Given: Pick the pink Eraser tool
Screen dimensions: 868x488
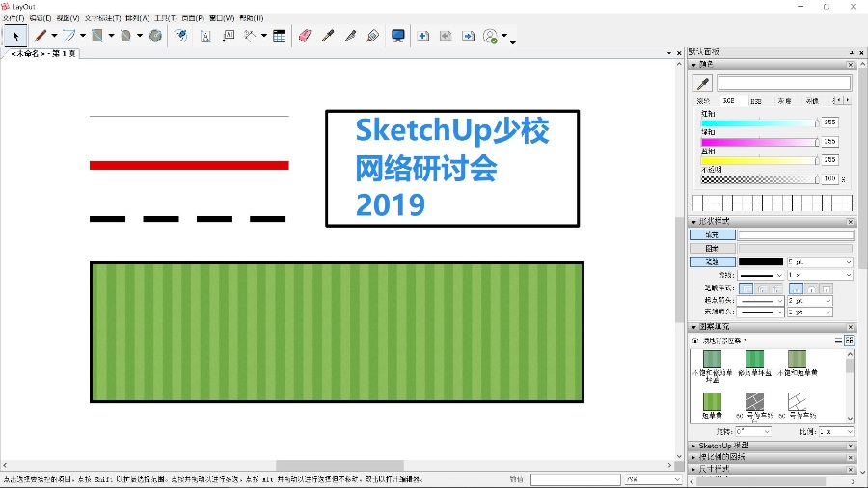Looking at the screenshot, I should pyautogui.click(x=305, y=36).
